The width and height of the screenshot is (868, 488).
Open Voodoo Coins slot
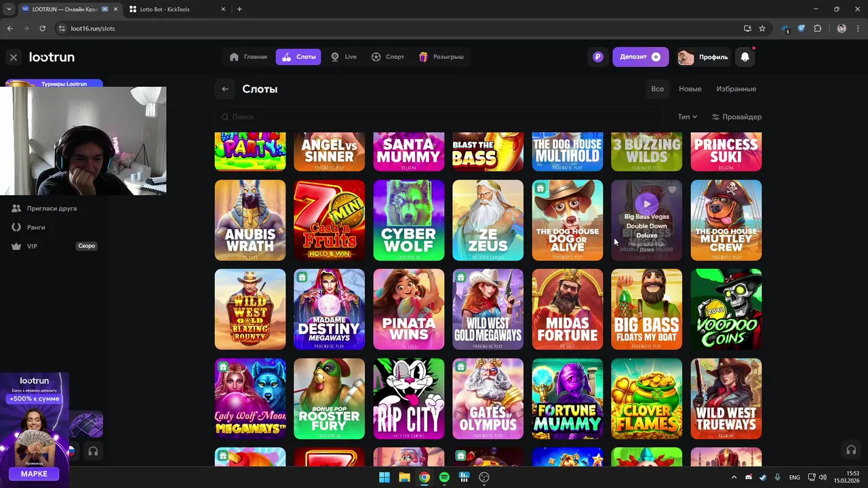[x=726, y=310]
